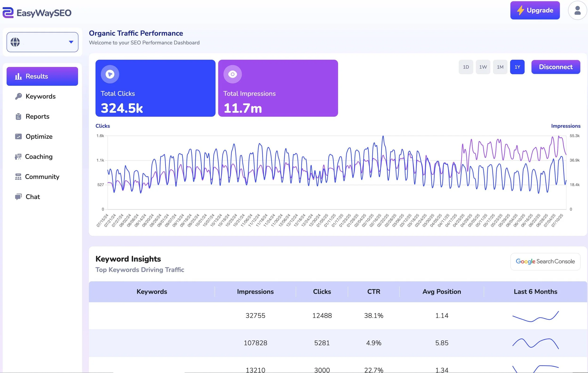
Task: Switch time range to 1W
Action: tap(483, 67)
